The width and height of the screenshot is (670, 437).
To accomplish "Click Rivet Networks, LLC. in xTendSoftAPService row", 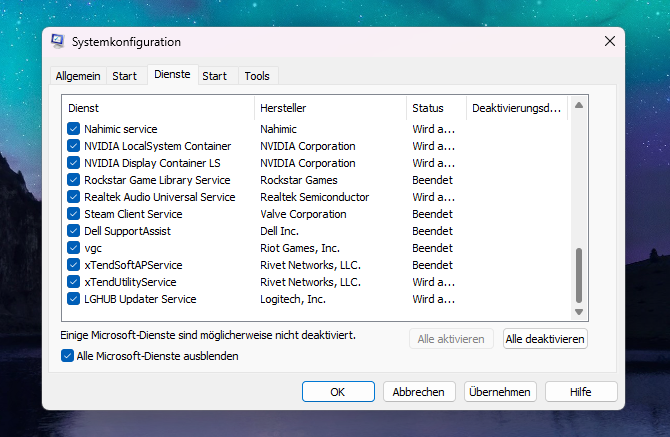I will coord(310,265).
